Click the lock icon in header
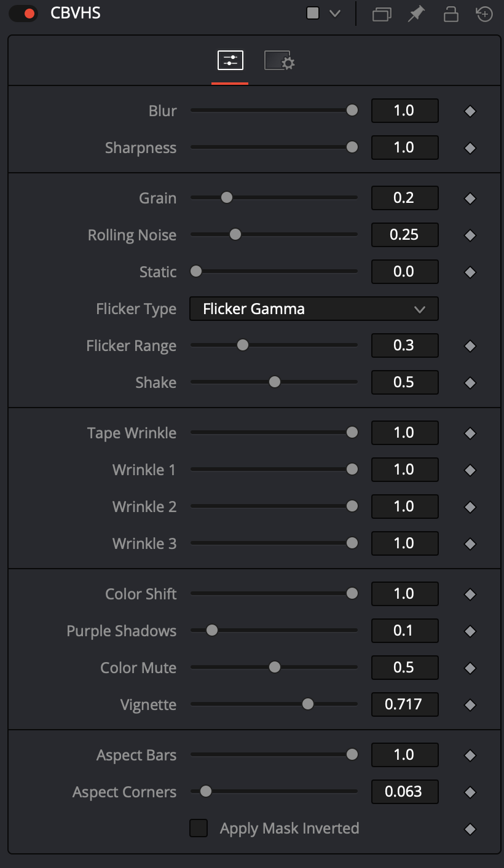This screenshot has width=504, height=868. point(451,14)
